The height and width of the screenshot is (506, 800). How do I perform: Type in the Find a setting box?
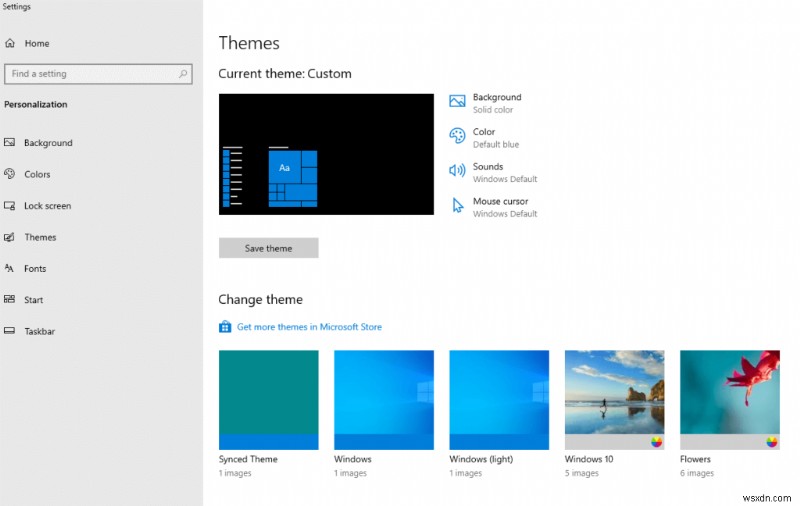point(90,74)
